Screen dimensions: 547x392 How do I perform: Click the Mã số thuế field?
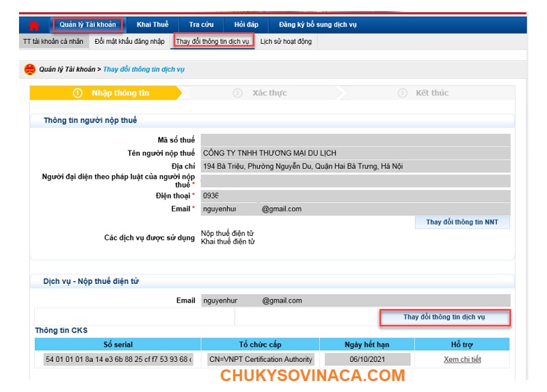coord(355,140)
